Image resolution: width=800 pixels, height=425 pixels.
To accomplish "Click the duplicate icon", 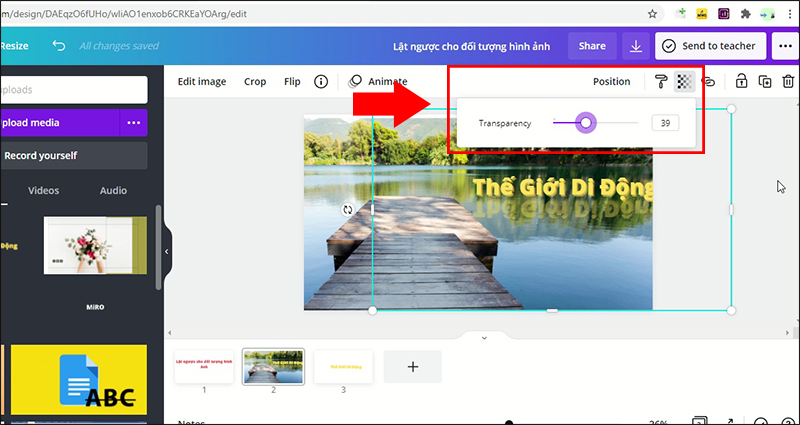I will click(765, 82).
